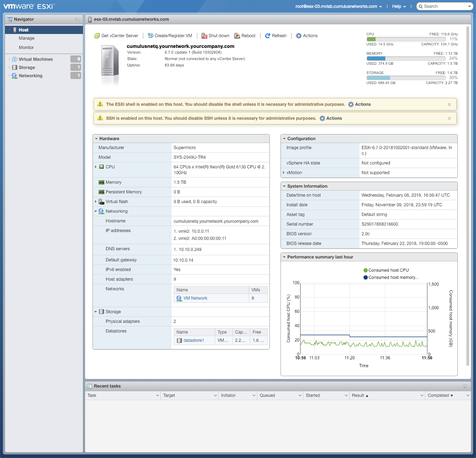Image resolution: width=476 pixels, height=458 pixels.
Task: Click the Create/Register VM icon
Action: click(x=150, y=36)
